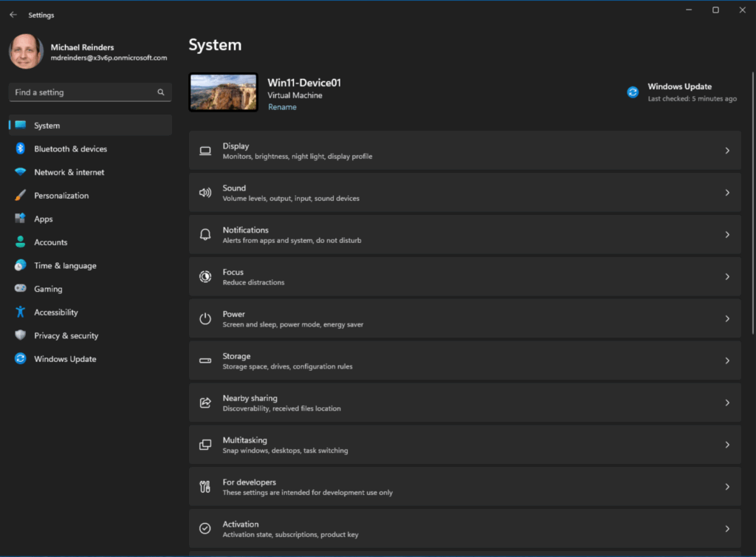Click the Privacy & security shield icon
The height and width of the screenshot is (557, 756).
tap(20, 335)
